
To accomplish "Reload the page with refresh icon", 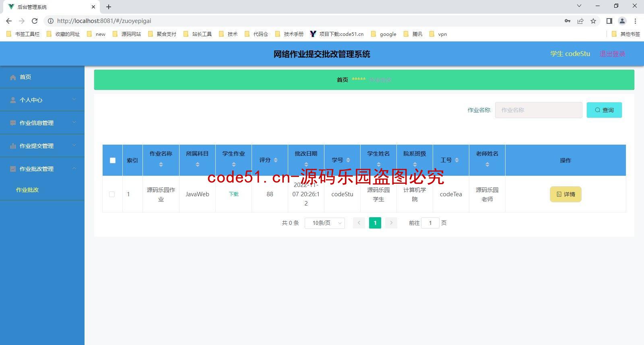I will pyautogui.click(x=35, y=21).
